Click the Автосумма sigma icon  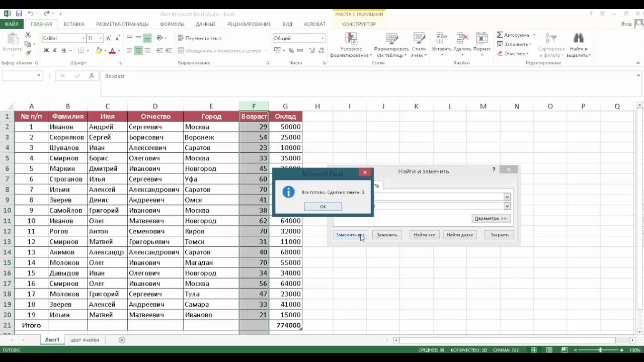point(500,35)
